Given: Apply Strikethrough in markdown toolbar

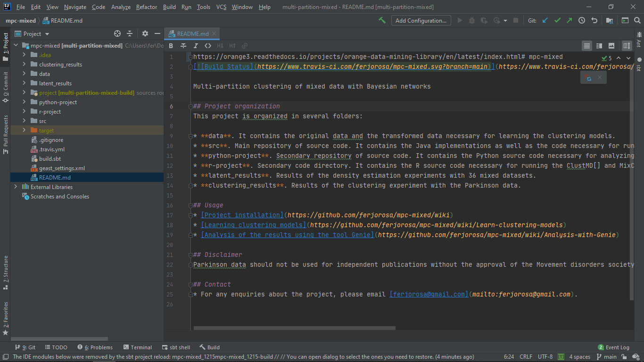Looking at the screenshot, I should pyautogui.click(x=183, y=46).
